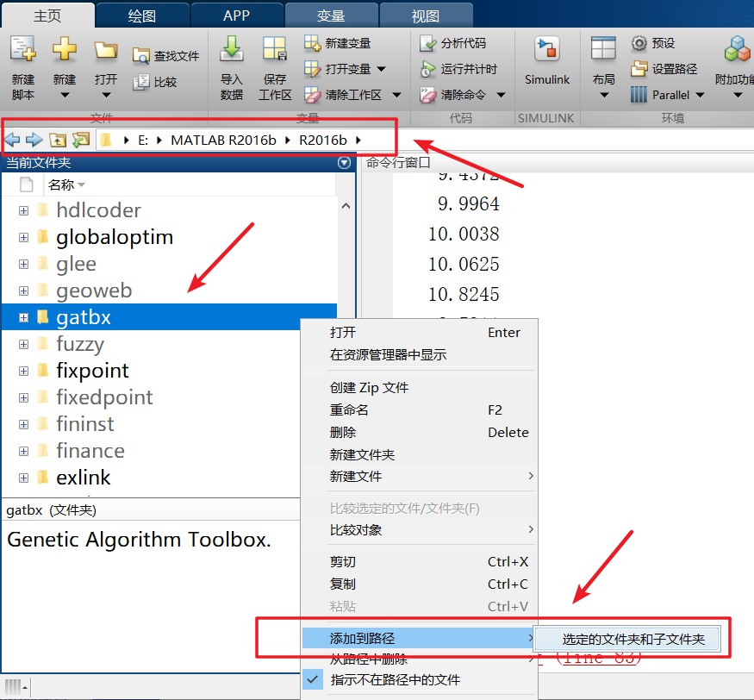Choose Create Zip File (创建 Zip 文件)
This screenshot has width=754, height=700.
[420, 388]
